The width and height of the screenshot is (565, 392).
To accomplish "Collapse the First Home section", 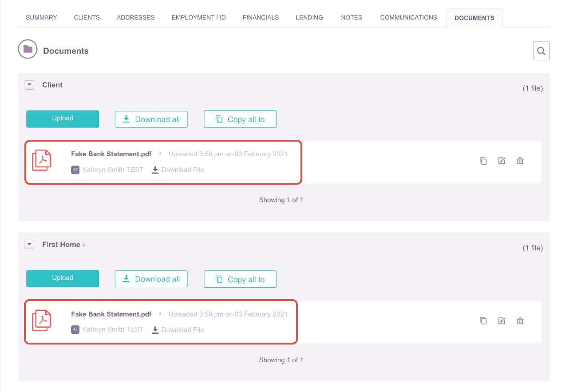I will click(x=29, y=244).
